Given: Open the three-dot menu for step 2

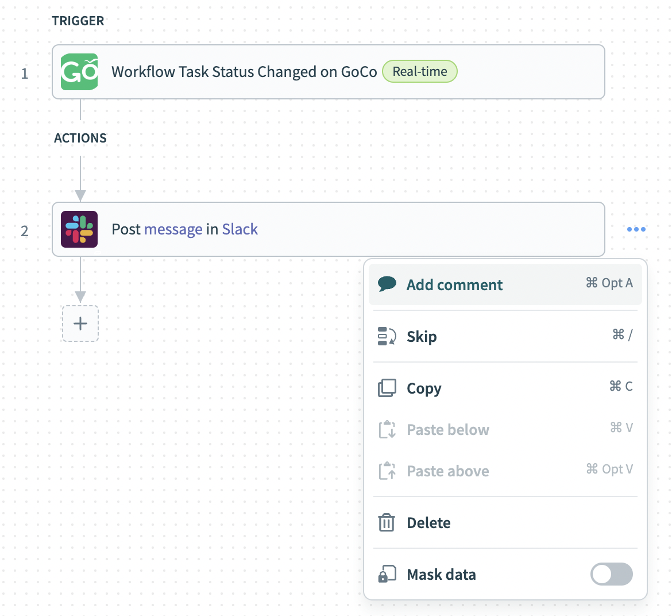Looking at the screenshot, I should click(636, 229).
